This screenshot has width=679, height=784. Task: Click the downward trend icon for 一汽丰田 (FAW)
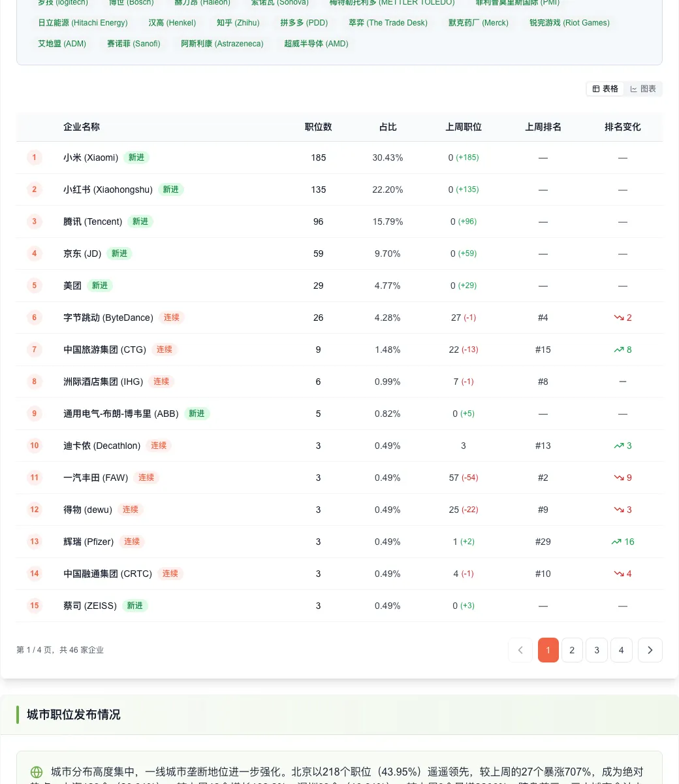coord(619,478)
